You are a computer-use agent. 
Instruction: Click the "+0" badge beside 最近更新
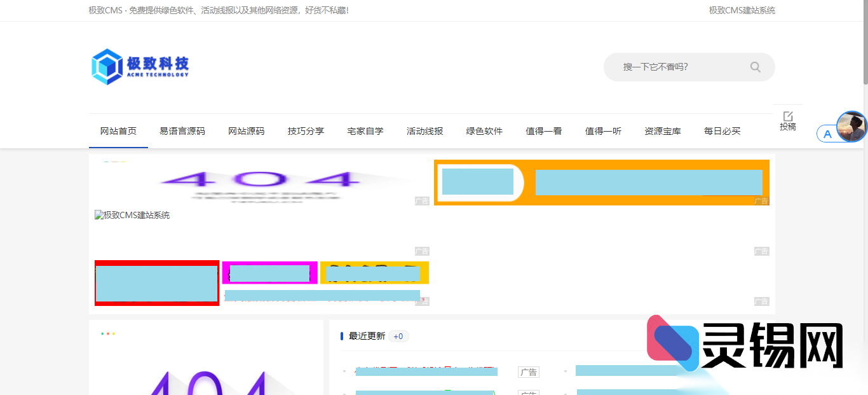398,336
